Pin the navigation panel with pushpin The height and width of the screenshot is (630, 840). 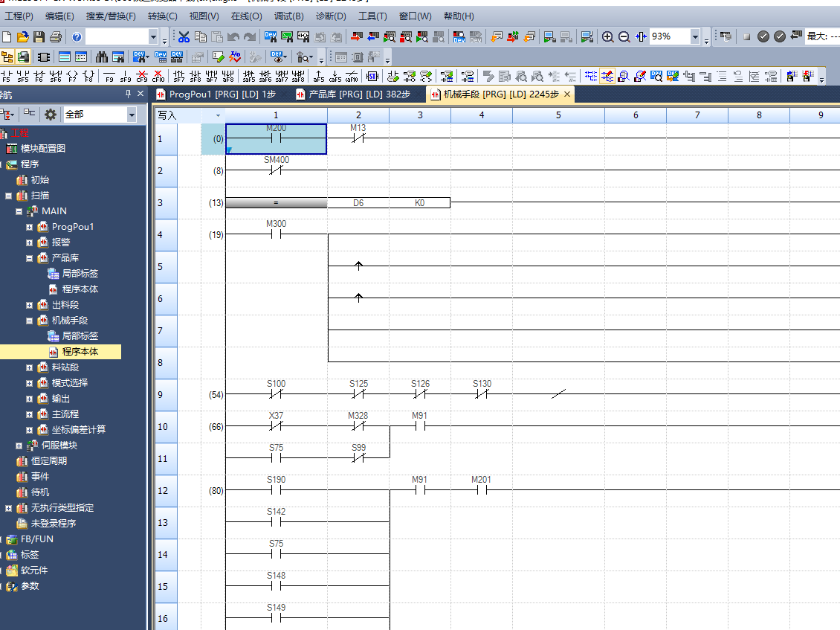(128, 94)
